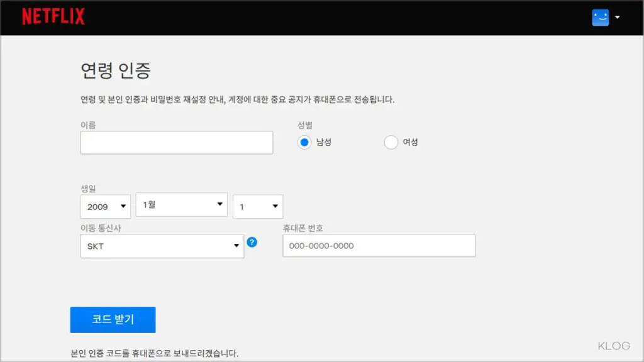Click the caret arrow inside the 2009 year selector
This screenshot has width=644, height=362.
(x=121, y=206)
